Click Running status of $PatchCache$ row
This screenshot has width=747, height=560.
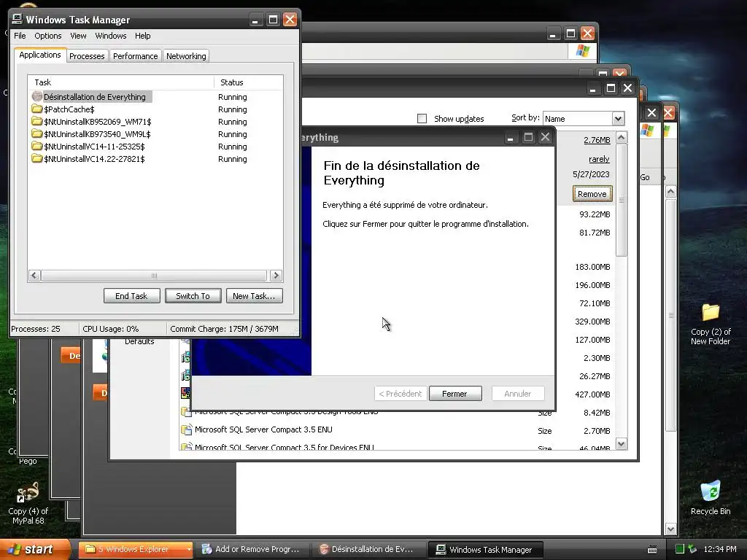pos(233,109)
